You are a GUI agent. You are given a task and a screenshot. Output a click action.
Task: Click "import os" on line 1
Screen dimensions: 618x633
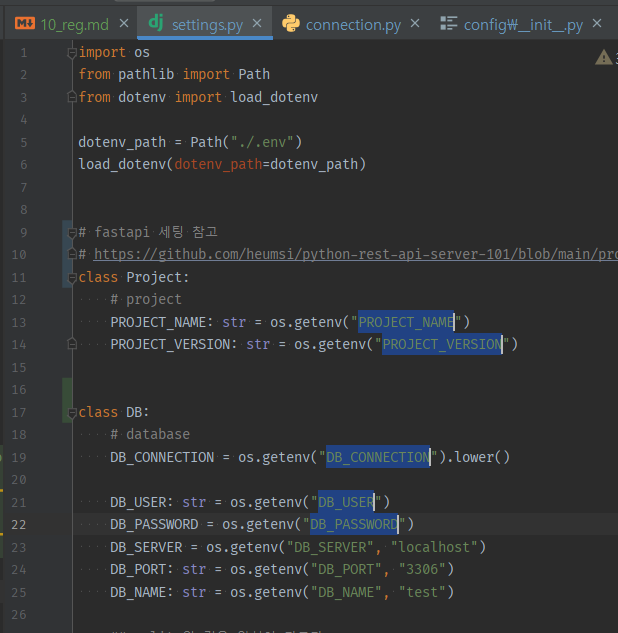pos(114,52)
